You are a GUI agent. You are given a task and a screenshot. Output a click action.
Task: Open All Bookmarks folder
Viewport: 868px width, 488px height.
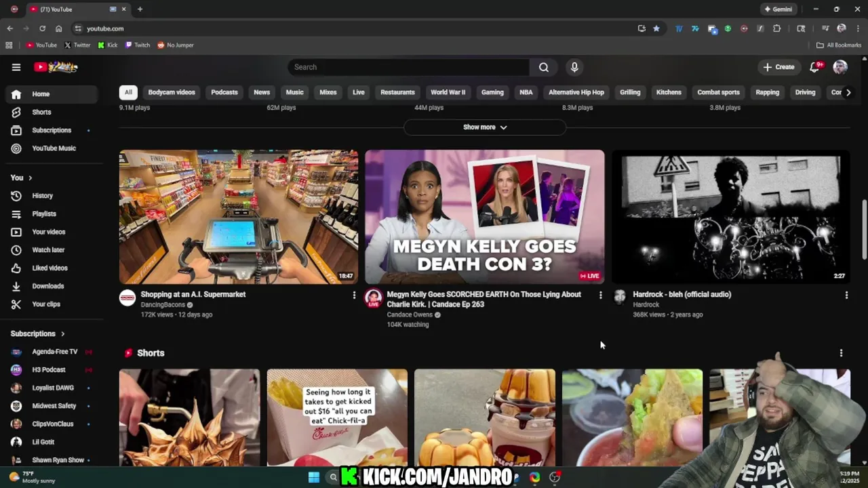coord(839,45)
